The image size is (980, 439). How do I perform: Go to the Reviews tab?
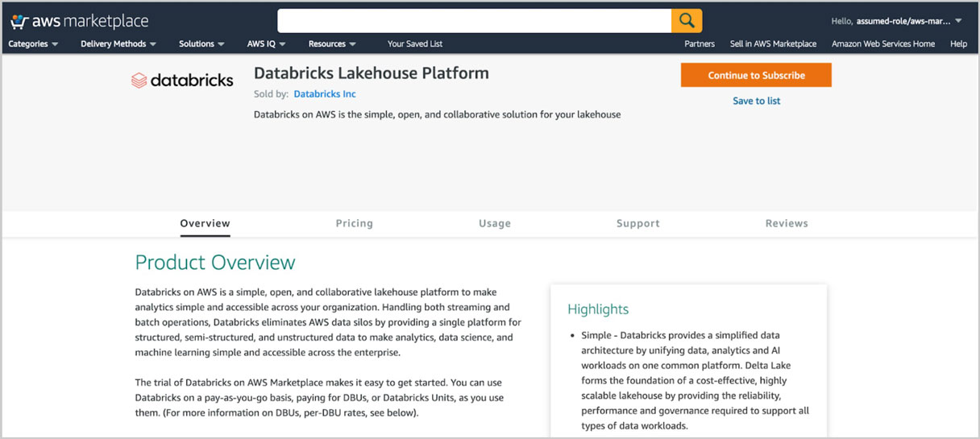click(x=787, y=224)
